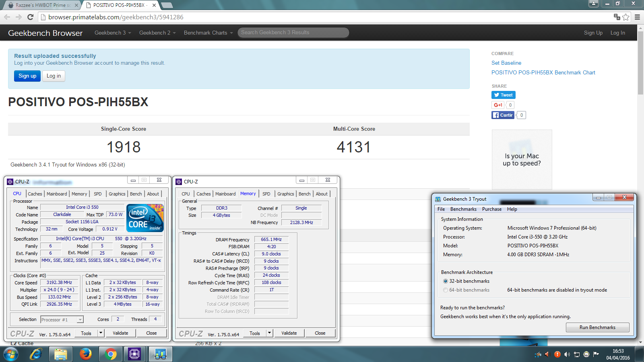Click the volume speaker icon in the tray

pyautogui.click(x=567, y=354)
